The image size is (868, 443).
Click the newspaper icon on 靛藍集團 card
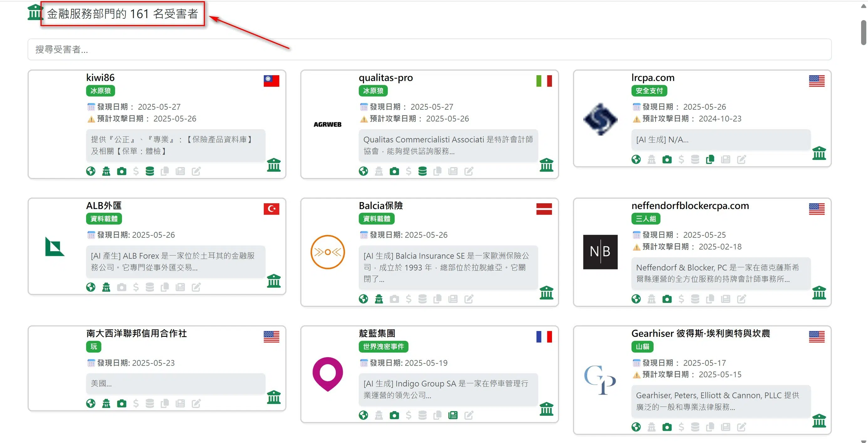pos(453,415)
